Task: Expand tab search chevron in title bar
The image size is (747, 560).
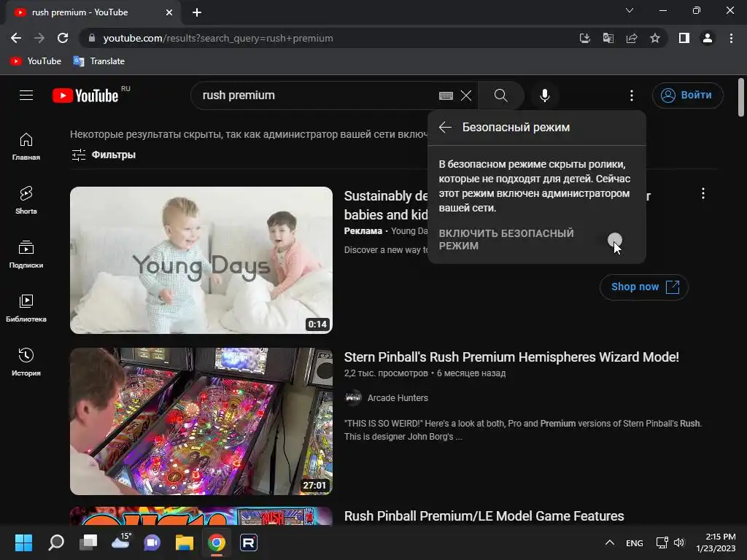Action: [x=630, y=10]
